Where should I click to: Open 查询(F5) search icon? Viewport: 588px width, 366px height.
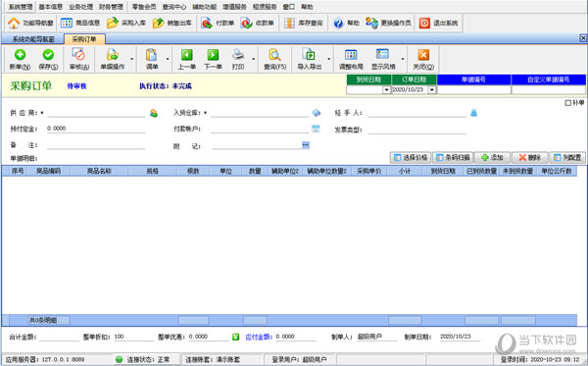point(274,55)
